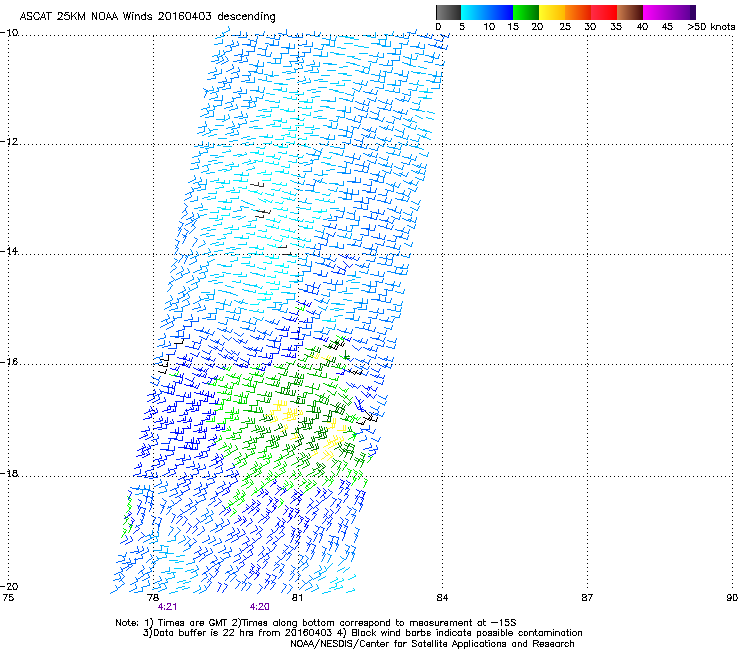Click the '81' longitude axis label
Viewport: 740px width, 650px height.
pyautogui.click(x=297, y=597)
